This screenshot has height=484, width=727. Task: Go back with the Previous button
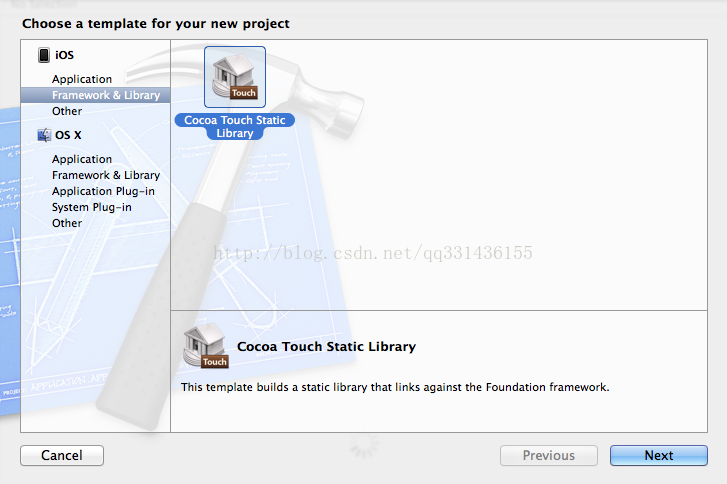548,455
